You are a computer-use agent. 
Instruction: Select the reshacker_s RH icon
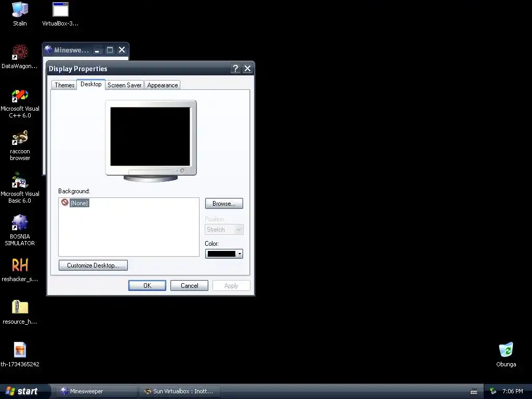click(20, 265)
